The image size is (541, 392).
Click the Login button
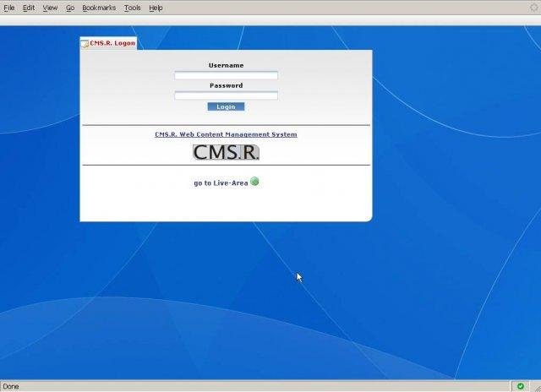(x=226, y=107)
